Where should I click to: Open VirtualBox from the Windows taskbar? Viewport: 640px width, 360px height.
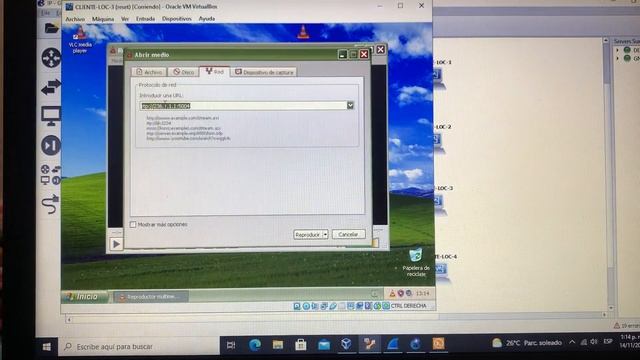[x=346, y=345]
